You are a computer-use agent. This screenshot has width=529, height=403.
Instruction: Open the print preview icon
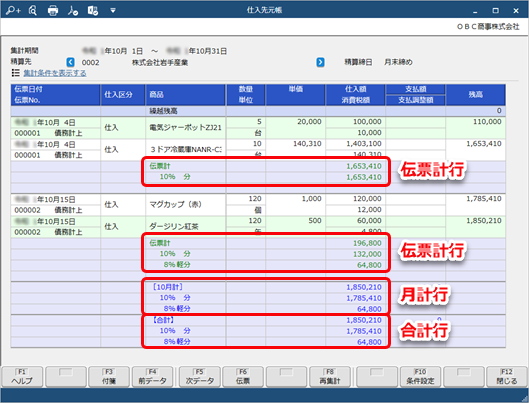[x=33, y=10]
